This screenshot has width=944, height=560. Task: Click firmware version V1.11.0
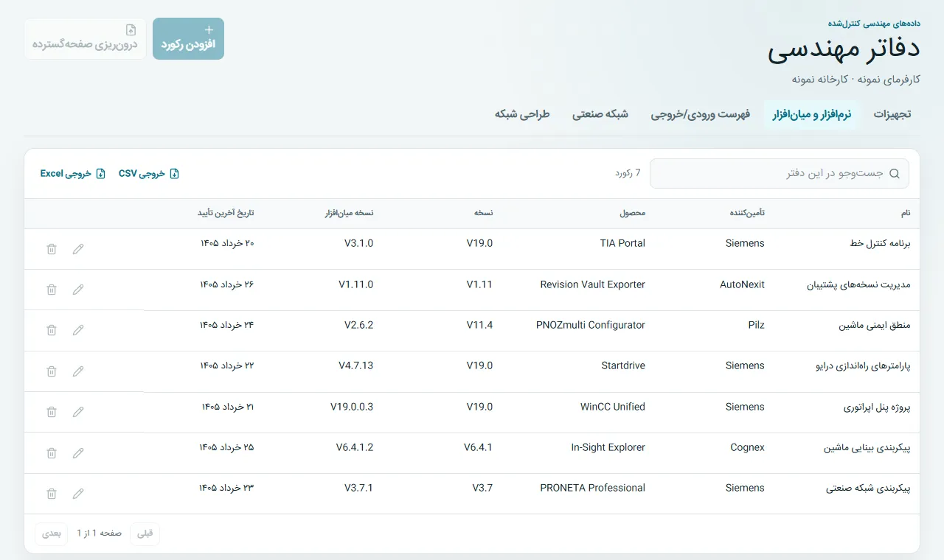click(x=355, y=284)
